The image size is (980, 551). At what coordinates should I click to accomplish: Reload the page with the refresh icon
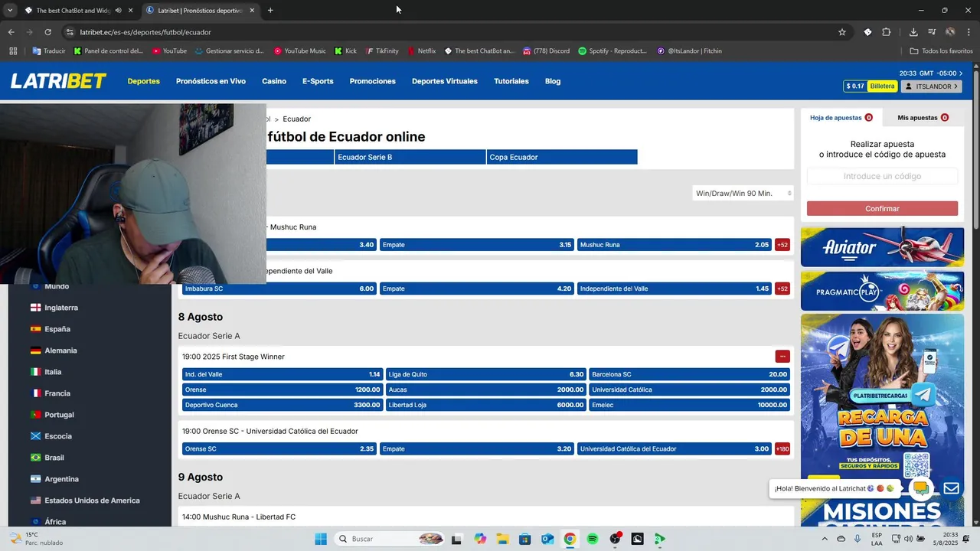click(x=47, y=32)
